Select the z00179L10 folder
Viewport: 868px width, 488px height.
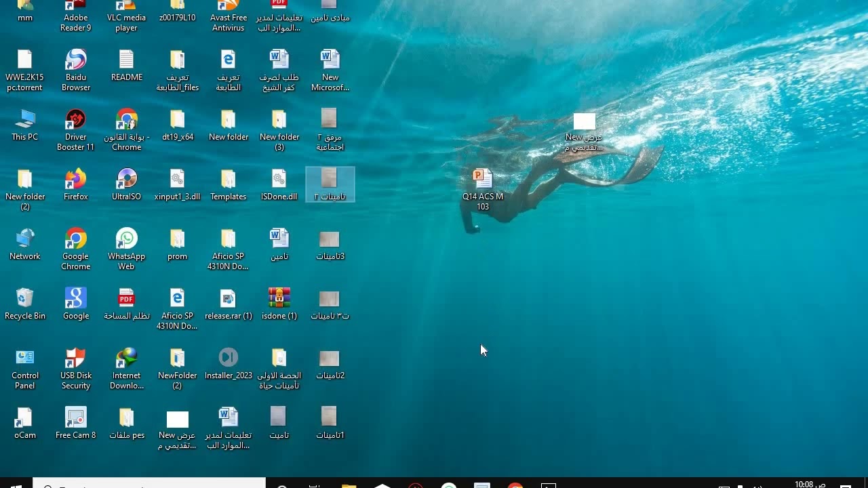(177, 12)
